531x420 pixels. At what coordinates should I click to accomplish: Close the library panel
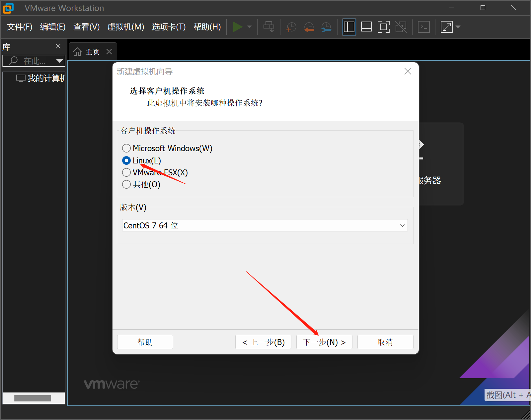point(58,46)
